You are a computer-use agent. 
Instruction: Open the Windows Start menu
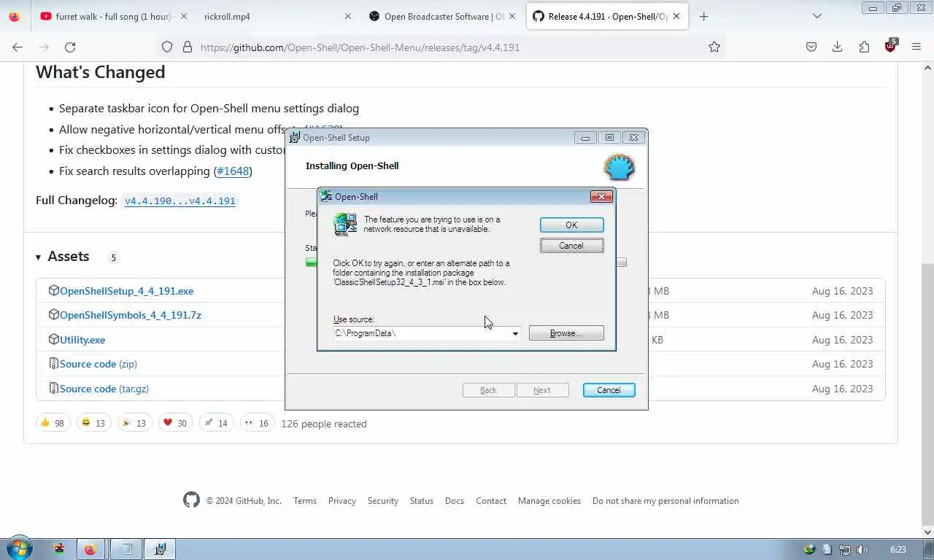[x=19, y=549]
